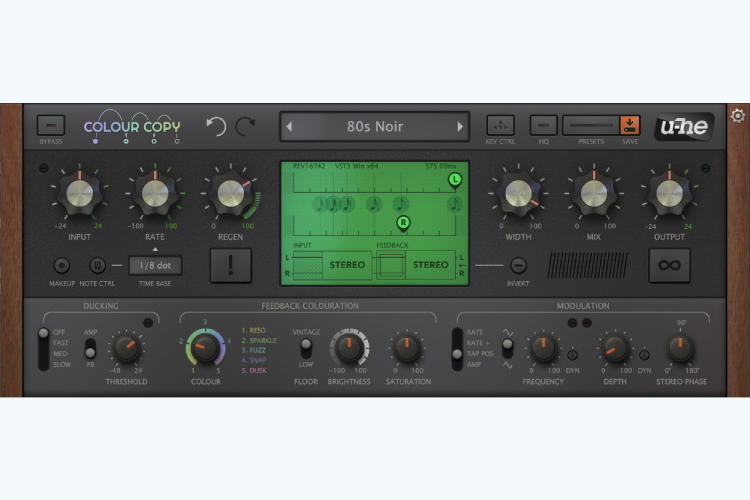Flip the AMP/FB ducking switch
This screenshot has height=500, width=750.
(90, 349)
